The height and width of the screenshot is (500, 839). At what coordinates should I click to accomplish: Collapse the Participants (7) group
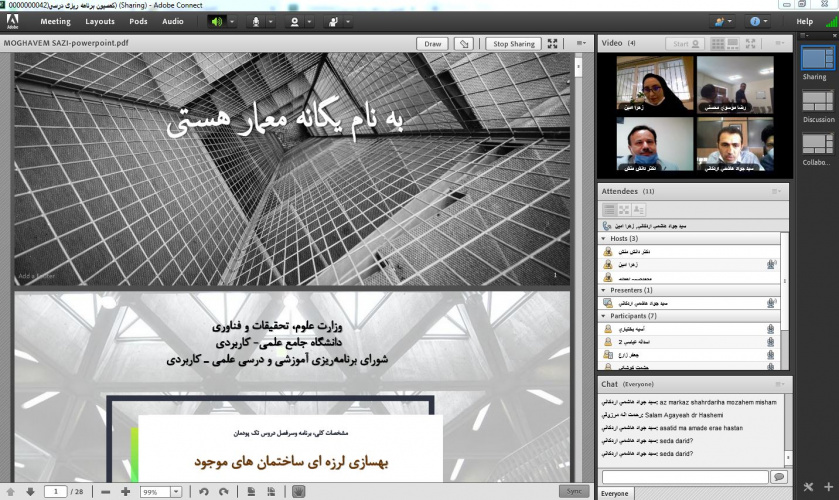[x=603, y=316]
